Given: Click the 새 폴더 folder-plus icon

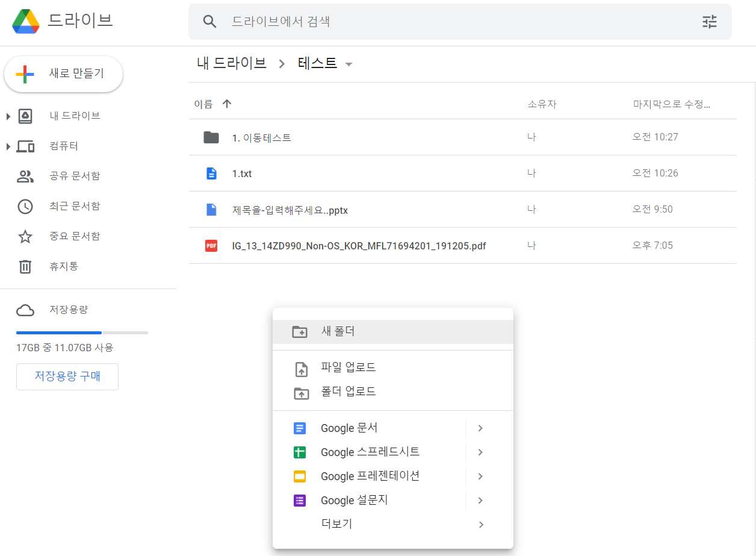Looking at the screenshot, I should click(x=300, y=332).
